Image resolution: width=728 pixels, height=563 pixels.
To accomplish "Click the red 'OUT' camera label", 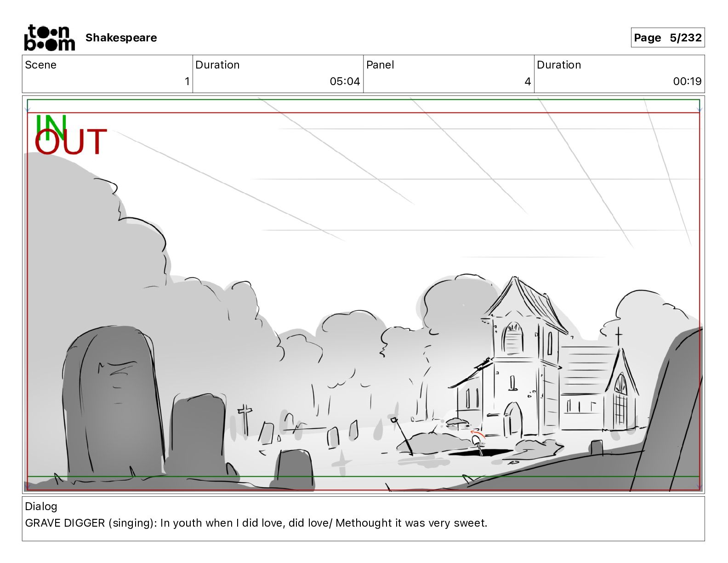I will [70, 142].
